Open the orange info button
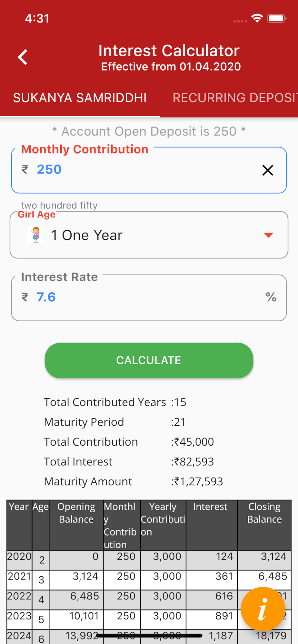Image resolution: width=298 pixels, height=644 pixels. click(263, 609)
